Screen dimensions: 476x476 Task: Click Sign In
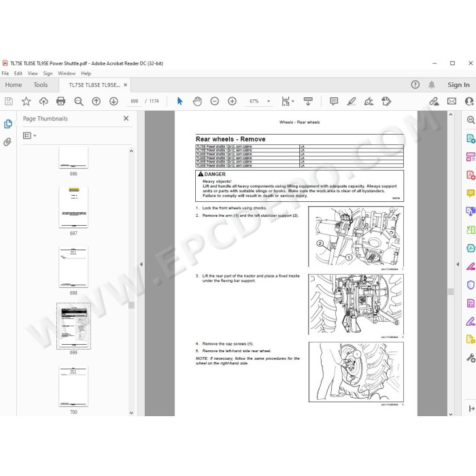(x=458, y=85)
